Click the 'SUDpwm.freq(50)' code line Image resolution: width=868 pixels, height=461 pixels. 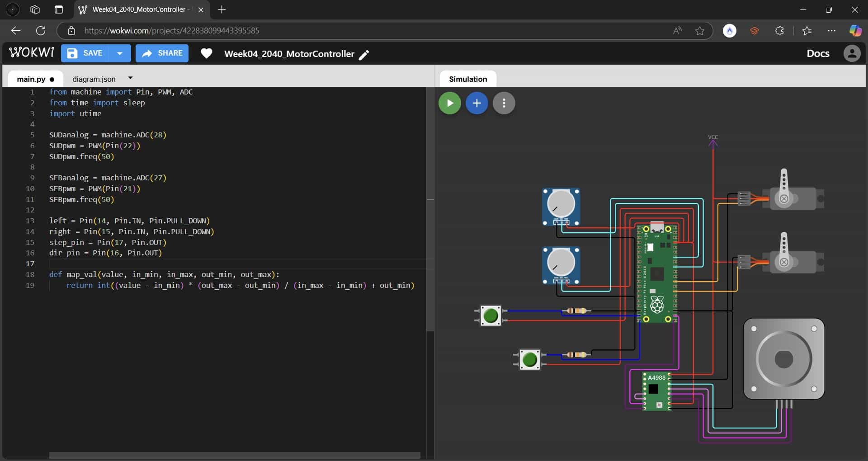82,156
